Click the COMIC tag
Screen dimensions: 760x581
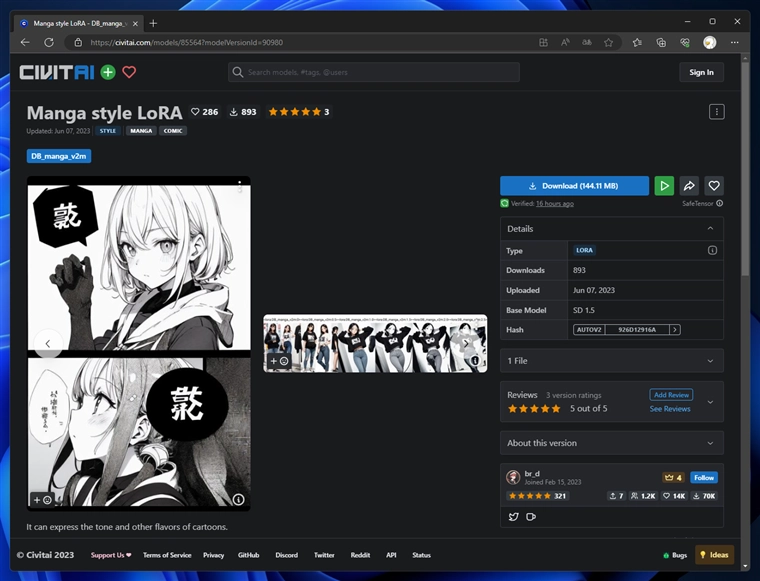pyautogui.click(x=173, y=131)
